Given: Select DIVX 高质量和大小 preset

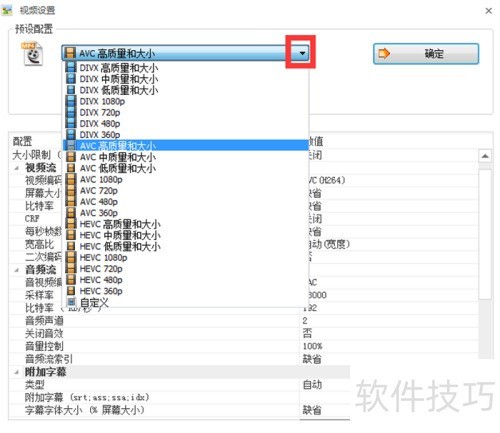Looking at the screenshot, I should [186, 68].
